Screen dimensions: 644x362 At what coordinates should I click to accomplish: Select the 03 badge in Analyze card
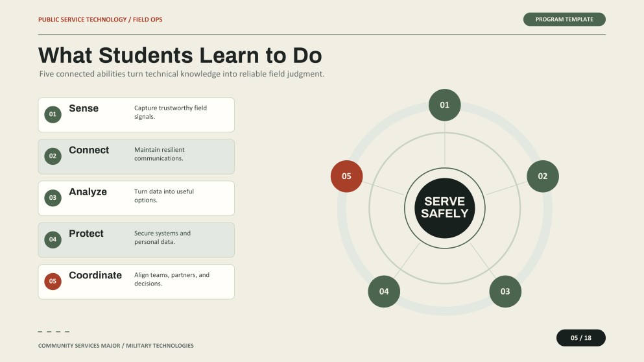pos(53,198)
